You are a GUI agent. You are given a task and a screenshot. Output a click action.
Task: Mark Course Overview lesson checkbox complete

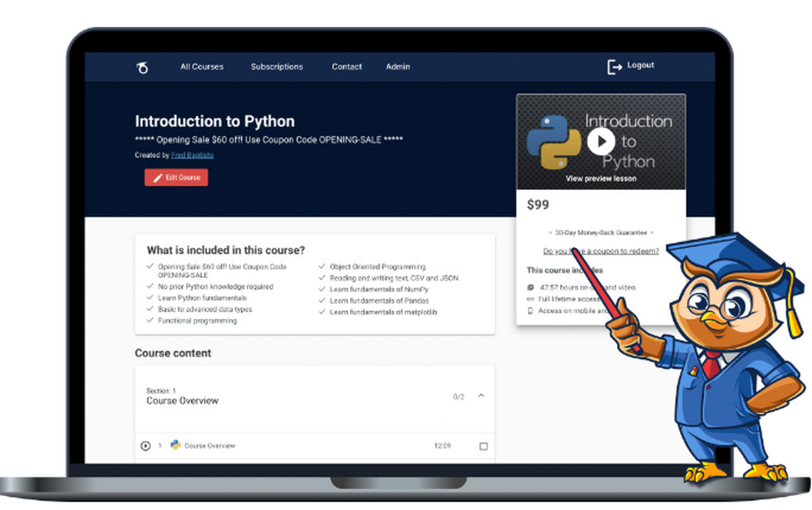(x=484, y=447)
